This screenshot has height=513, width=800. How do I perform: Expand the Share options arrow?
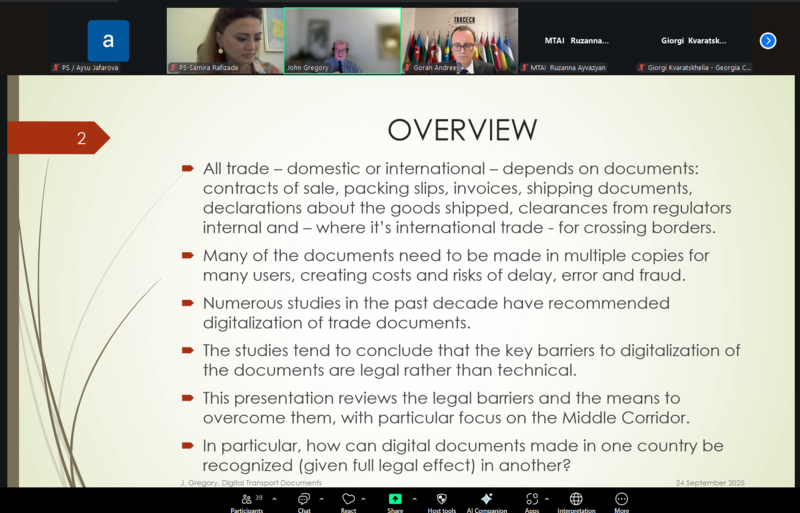click(414, 498)
